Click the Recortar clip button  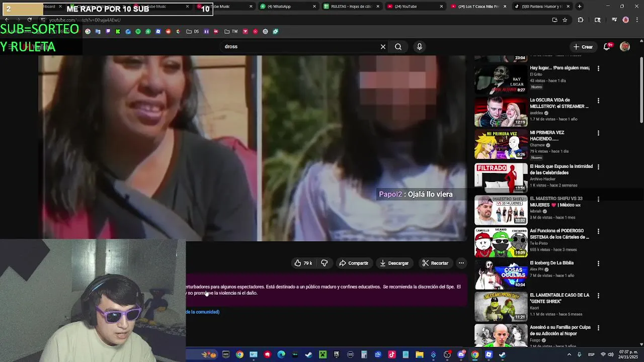pyautogui.click(x=435, y=263)
